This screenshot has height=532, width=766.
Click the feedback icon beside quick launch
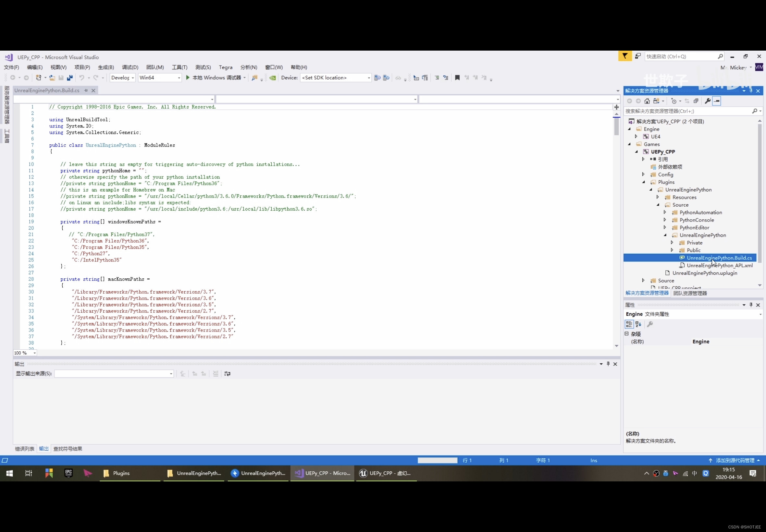point(637,56)
